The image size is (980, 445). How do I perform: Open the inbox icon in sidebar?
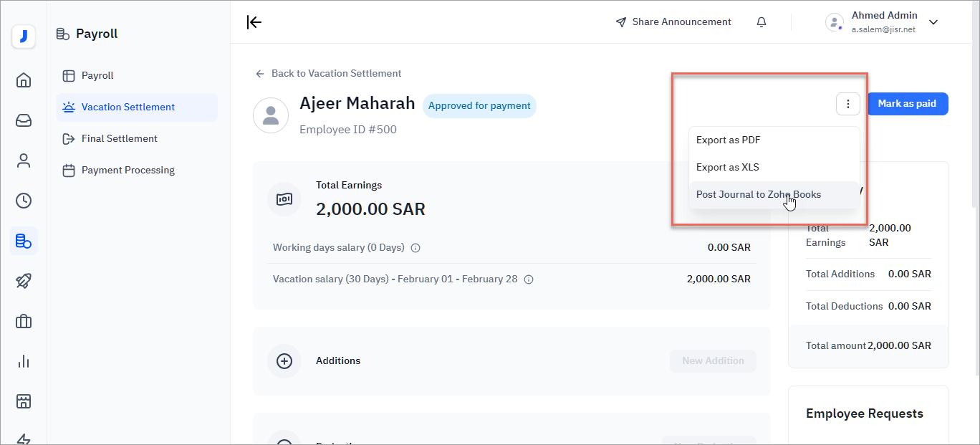coord(24,120)
